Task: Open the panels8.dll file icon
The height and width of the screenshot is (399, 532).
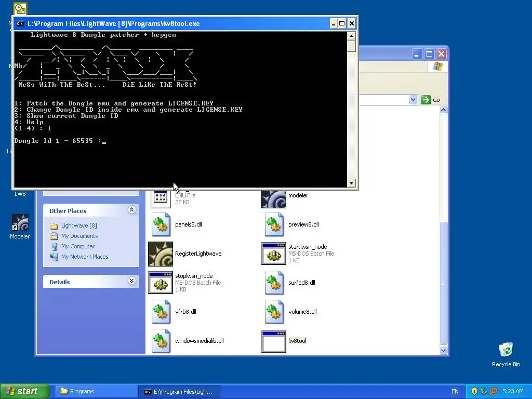Action: [x=161, y=224]
